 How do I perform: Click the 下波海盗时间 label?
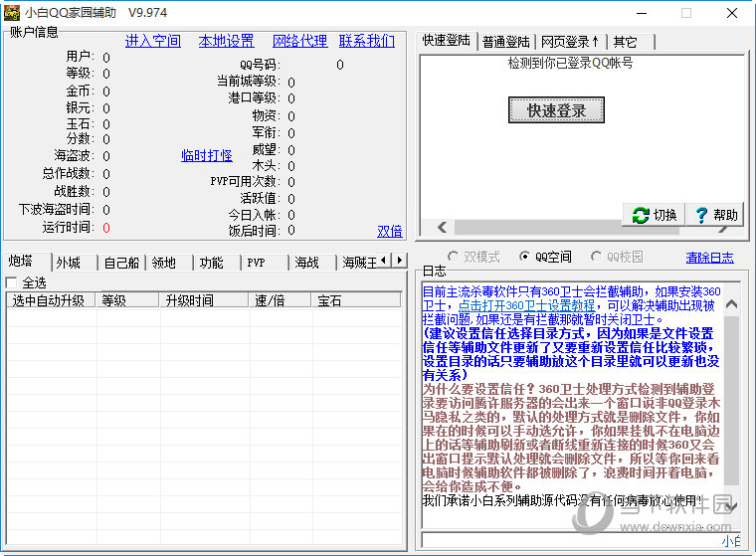(x=57, y=209)
